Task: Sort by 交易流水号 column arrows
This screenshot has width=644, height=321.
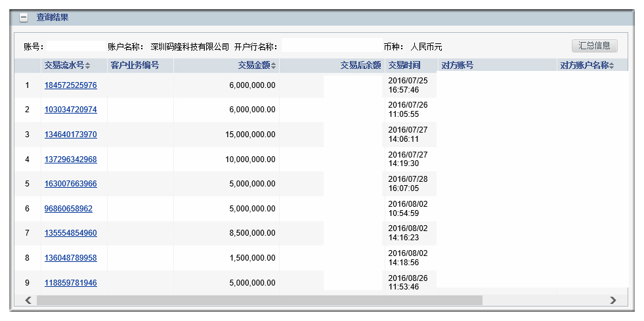Action: click(87, 66)
